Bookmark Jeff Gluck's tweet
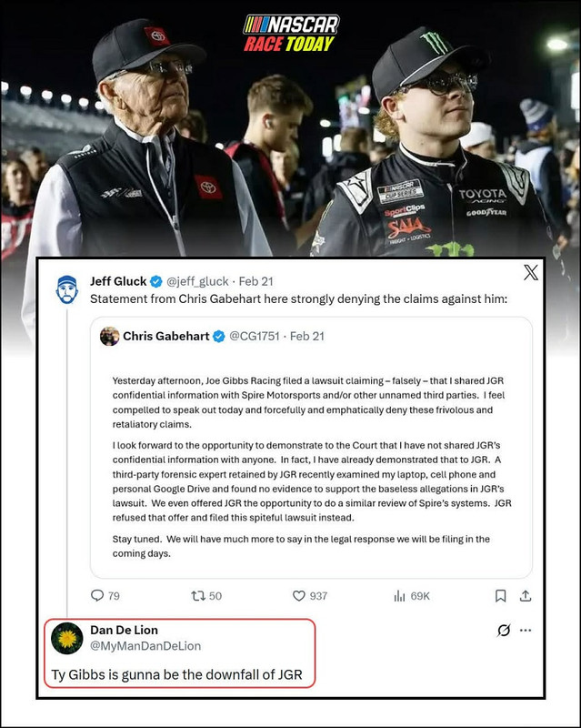This screenshot has width=581, height=728. pos(501,596)
